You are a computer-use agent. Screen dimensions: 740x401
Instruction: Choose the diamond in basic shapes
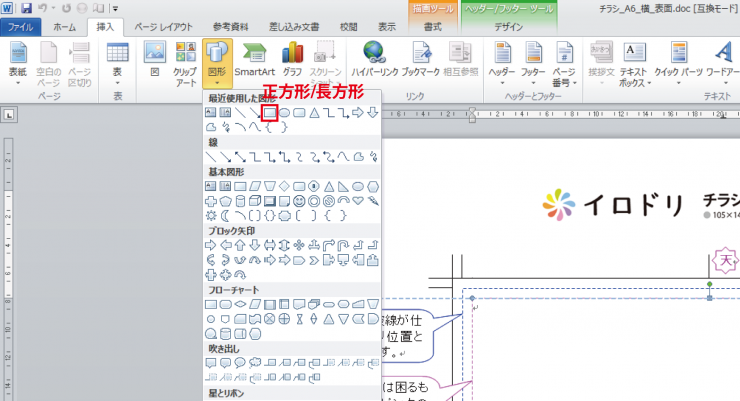284,186
